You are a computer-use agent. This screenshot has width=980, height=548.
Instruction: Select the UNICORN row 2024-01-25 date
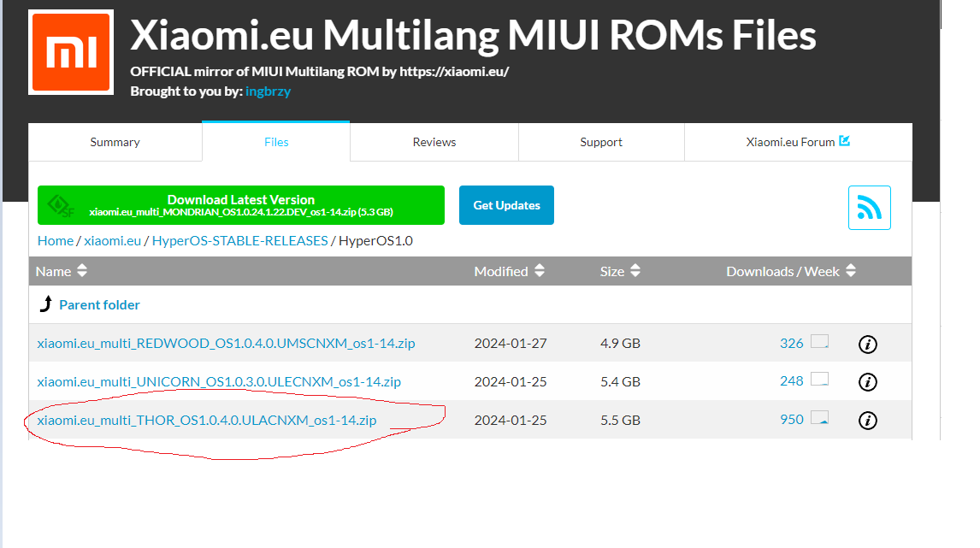[511, 381]
